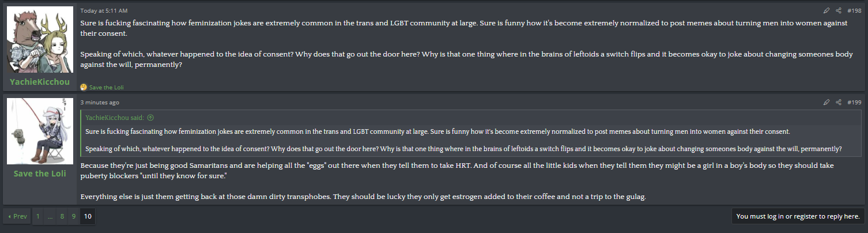Go to the previous page with Prev
Viewport: 868px width, 233px height.
(x=17, y=216)
